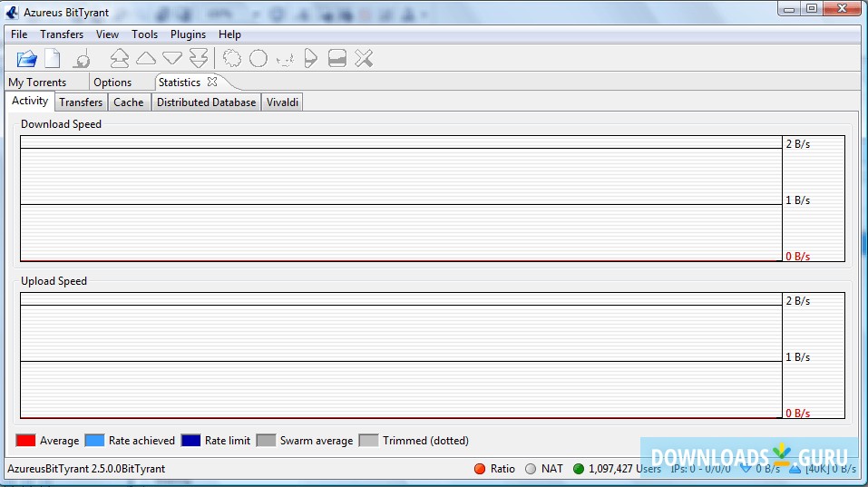The height and width of the screenshot is (487, 868).
Task: Open the Help menu
Action: point(229,34)
